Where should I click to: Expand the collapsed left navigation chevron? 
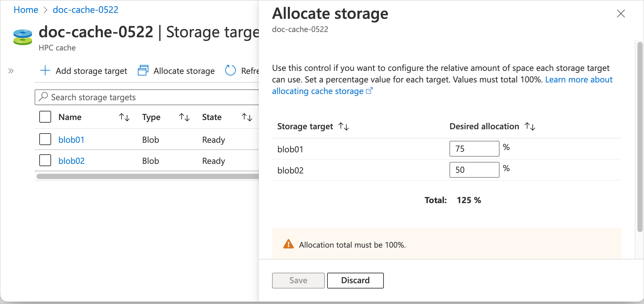point(11,71)
